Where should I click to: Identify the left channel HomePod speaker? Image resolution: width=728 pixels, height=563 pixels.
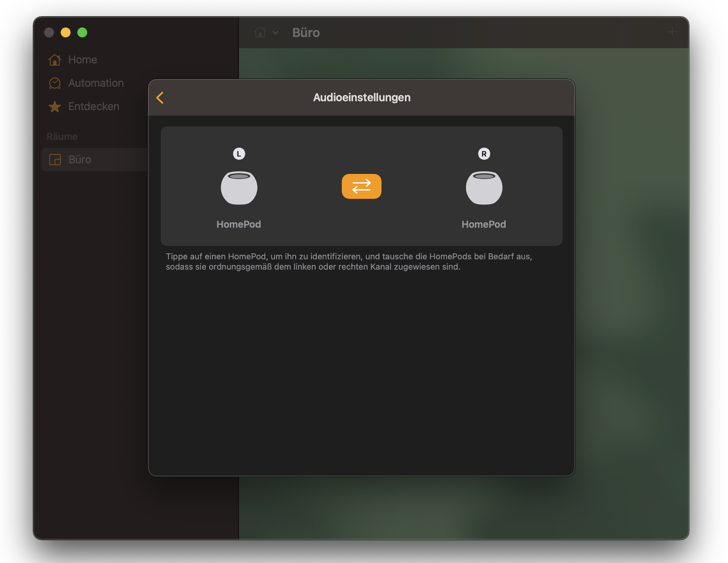[239, 188]
